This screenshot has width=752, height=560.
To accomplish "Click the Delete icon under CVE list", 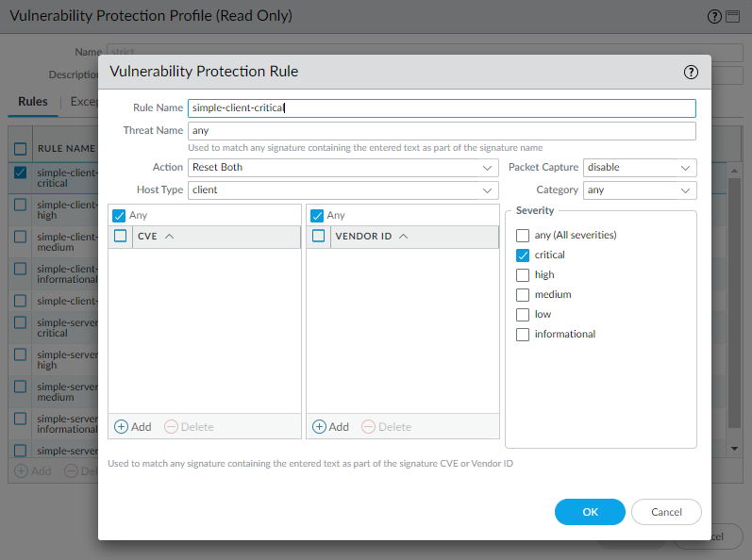I will coord(171,427).
